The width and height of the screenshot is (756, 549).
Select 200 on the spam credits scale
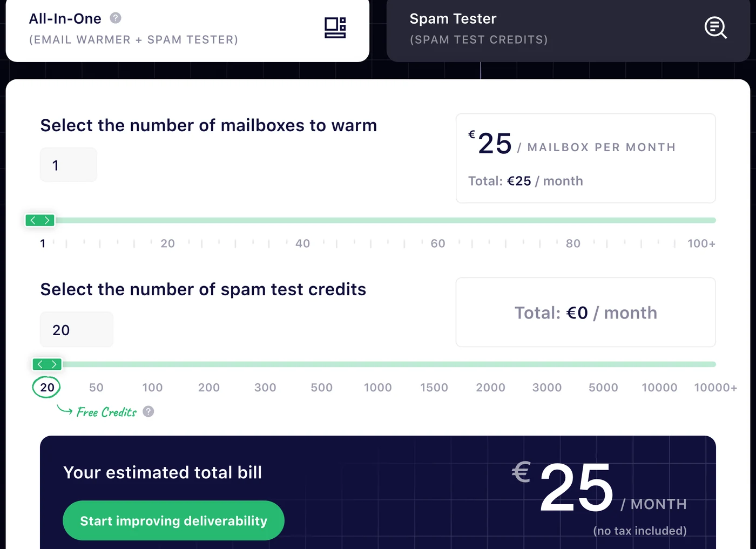point(209,388)
